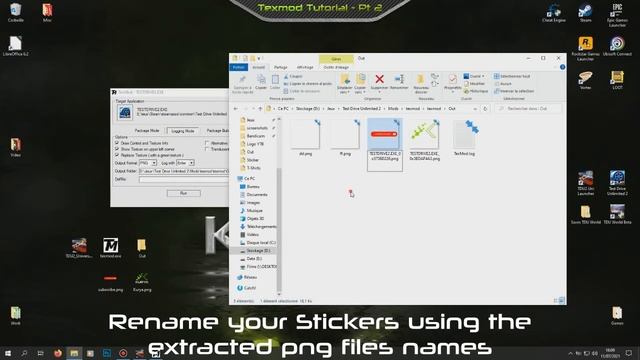Click the Texmod target application icon button
Screen dimensions: 640x360
(x=124, y=112)
